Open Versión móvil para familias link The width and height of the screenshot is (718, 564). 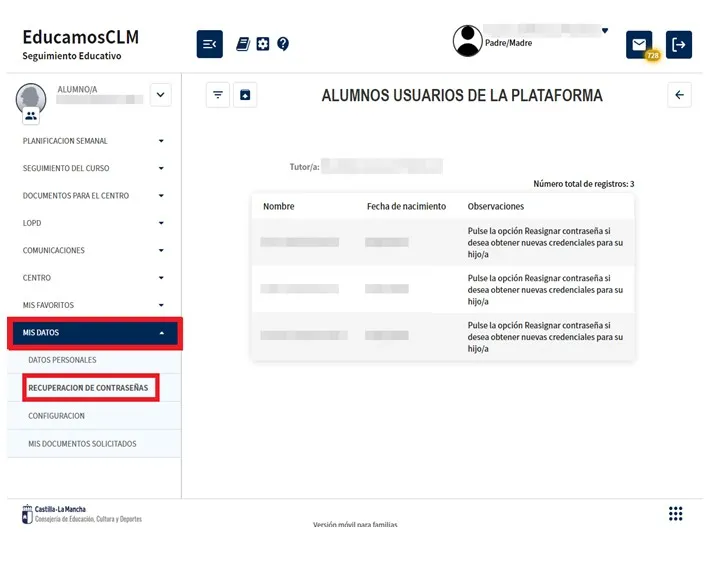point(355,524)
